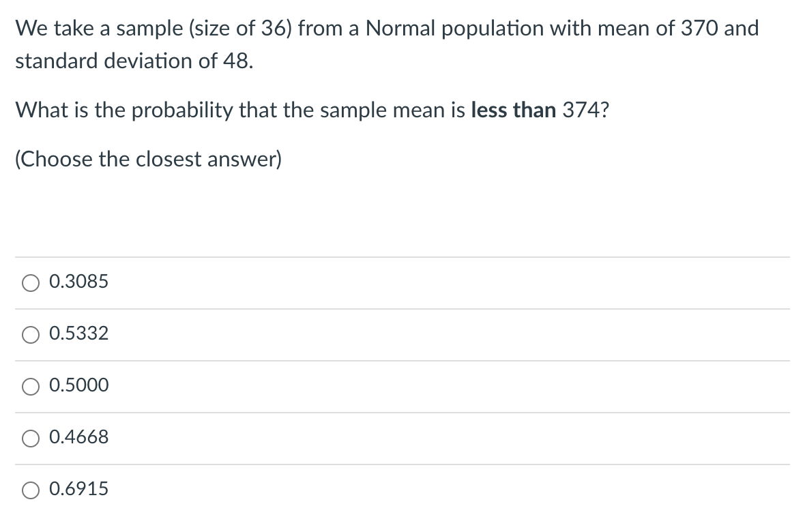The image size is (805, 532).
Task: Click the Choose the closest answer text
Action: tap(148, 159)
